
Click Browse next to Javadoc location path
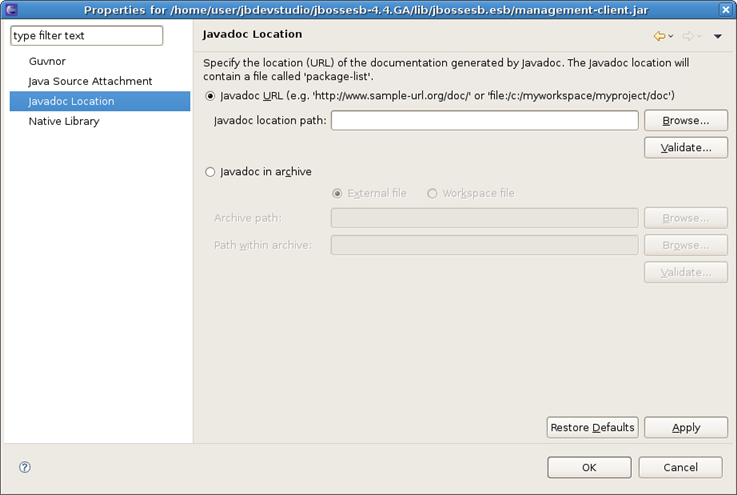pos(685,120)
